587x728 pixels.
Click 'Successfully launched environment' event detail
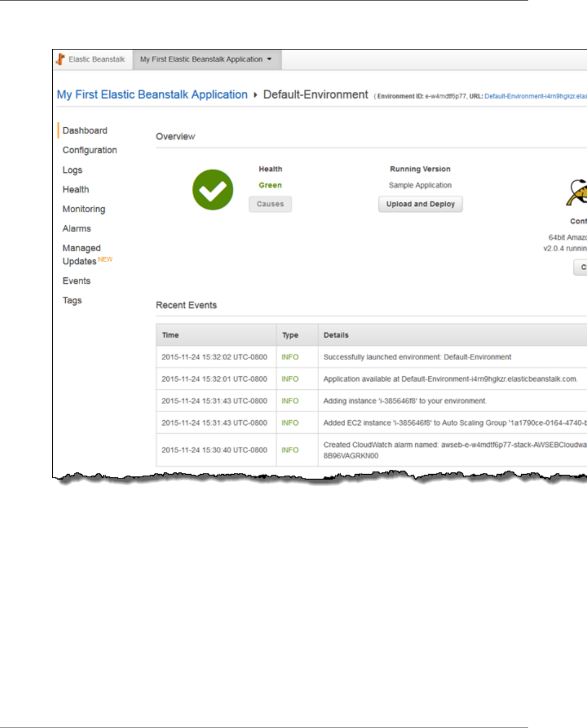(417, 357)
